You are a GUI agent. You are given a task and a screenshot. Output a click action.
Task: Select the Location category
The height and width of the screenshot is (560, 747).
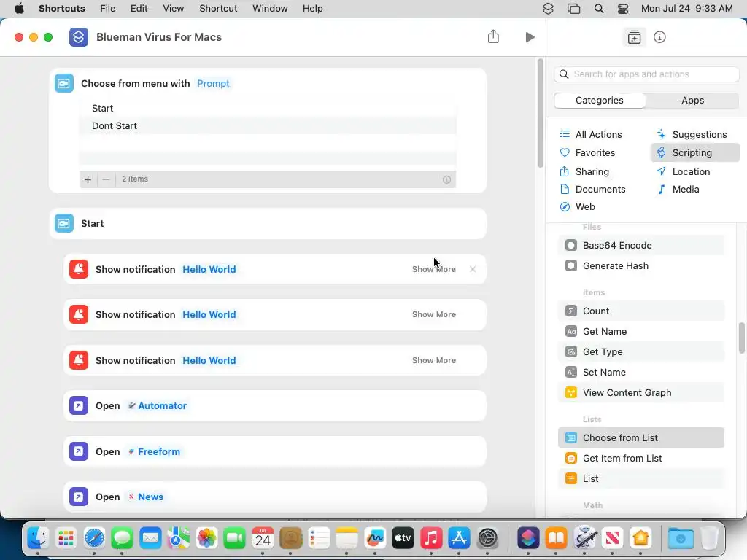[x=683, y=171]
